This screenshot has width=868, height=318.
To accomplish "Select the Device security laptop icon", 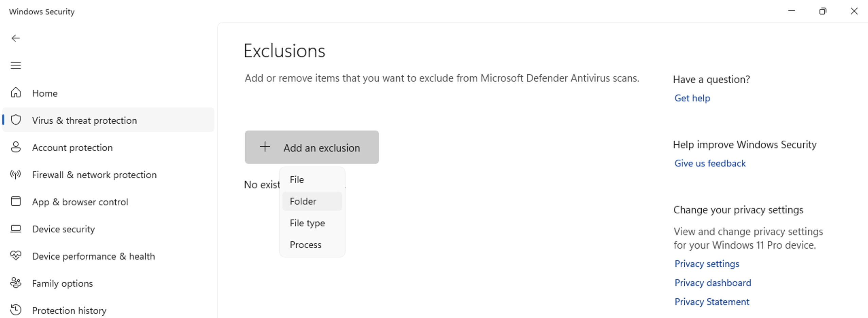I will tap(16, 229).
